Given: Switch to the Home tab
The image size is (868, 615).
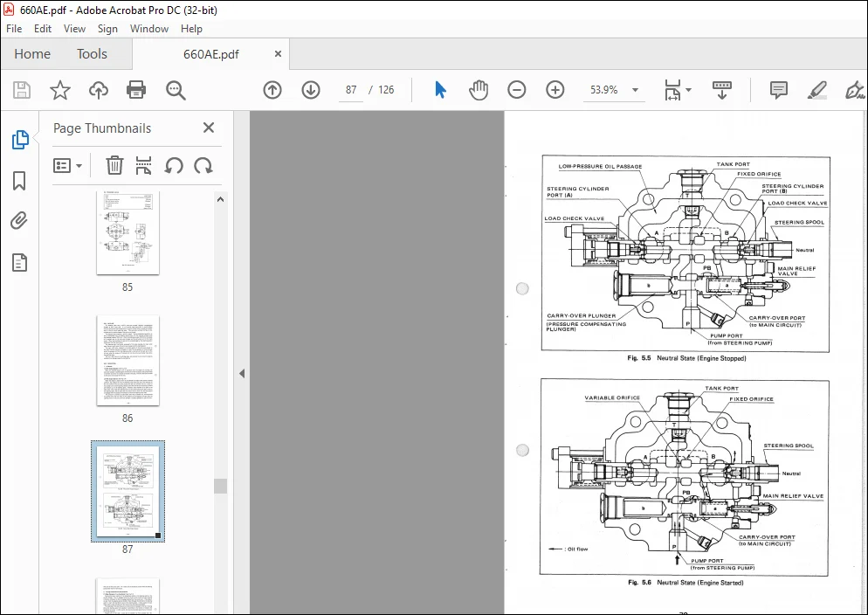Looking at the screenshot, I should (32, 53).
